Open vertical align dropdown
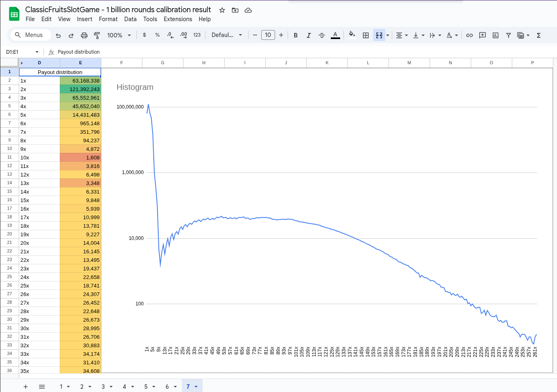Screen dimensions: 557x392 point(419,35)
